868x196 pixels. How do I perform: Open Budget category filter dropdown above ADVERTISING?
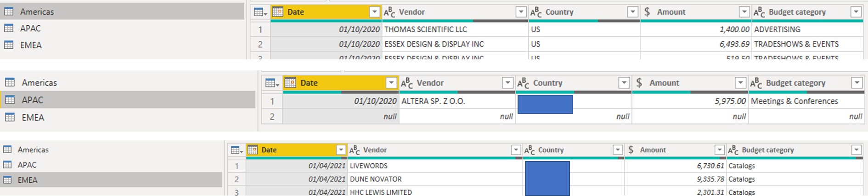click(x=856, y=12)
